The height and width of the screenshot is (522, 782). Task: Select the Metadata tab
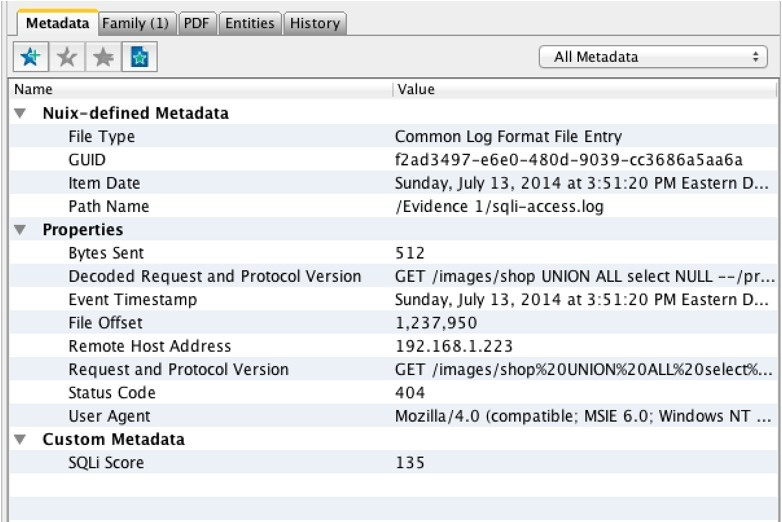point(57,23)
